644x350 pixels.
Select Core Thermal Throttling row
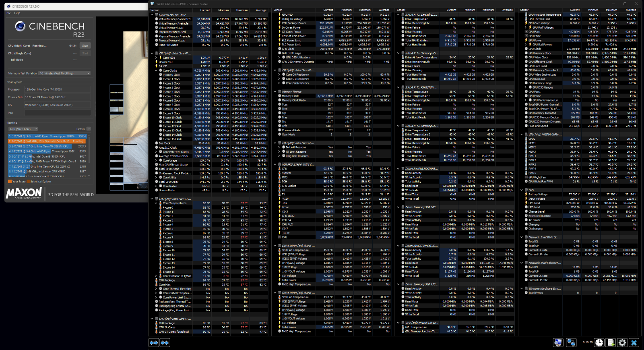pos(210,289)
